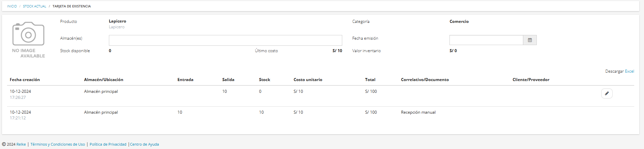Click the Entrada value 10 in second row
This screenshot has height=149, width=644.
tap(180, 112)
